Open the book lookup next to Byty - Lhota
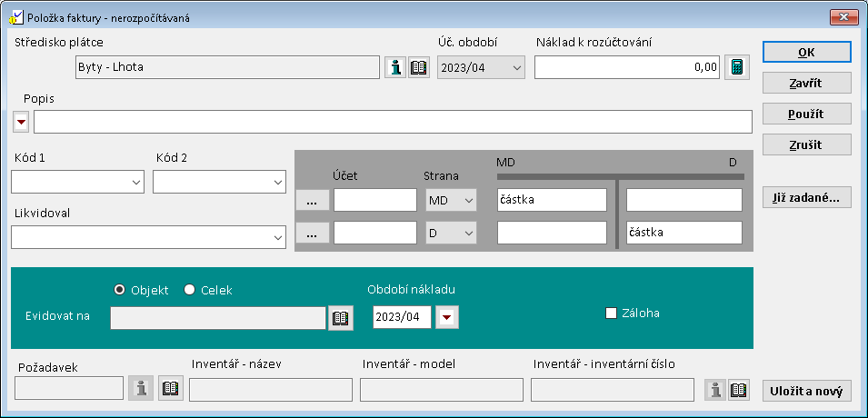 pyautogui.click(x=419, y=67)
